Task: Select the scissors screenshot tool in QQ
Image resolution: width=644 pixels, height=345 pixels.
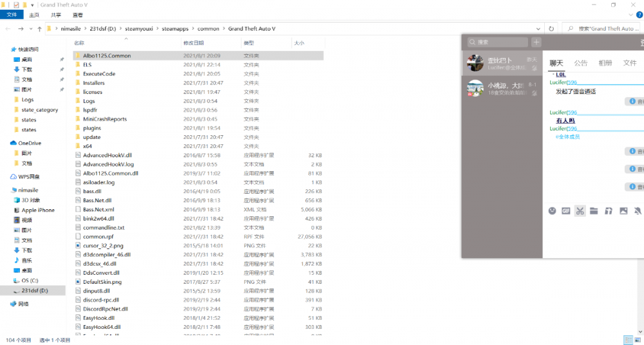Action: coord(580,210)
